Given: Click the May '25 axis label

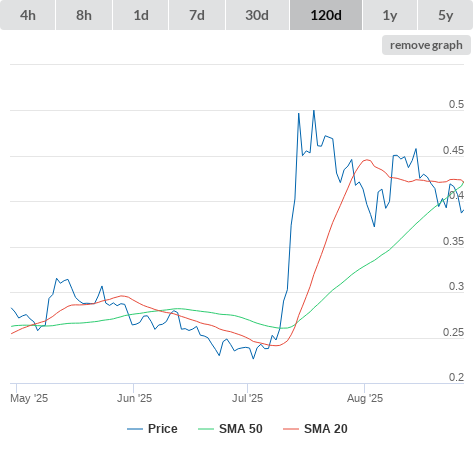Looking at the screenshot, I should click(29, 398).
